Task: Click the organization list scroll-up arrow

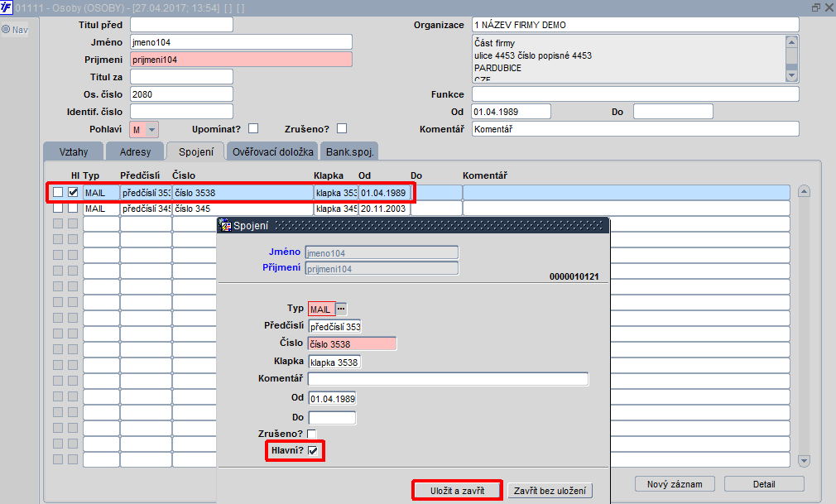Action: (x=792, y=42)
